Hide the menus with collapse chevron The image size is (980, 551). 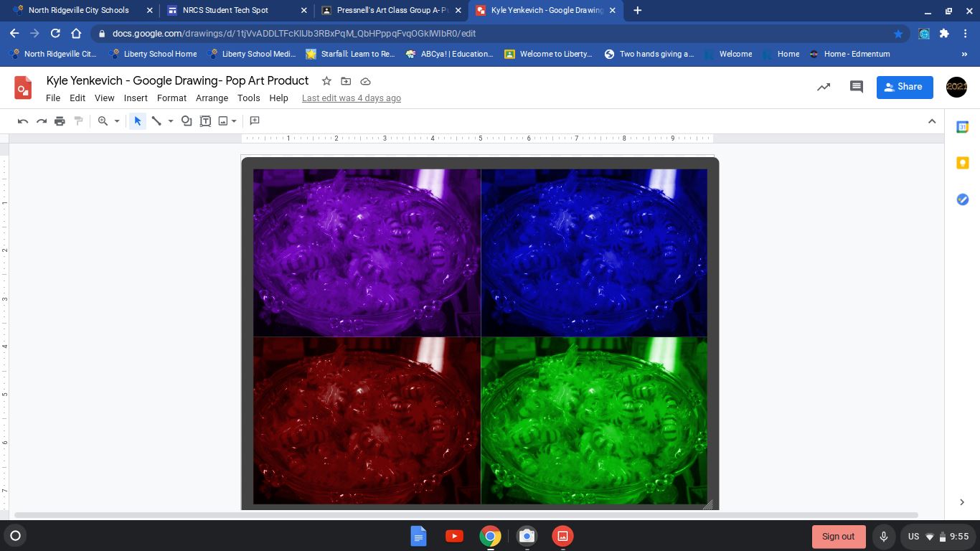(x=932, y=121)
